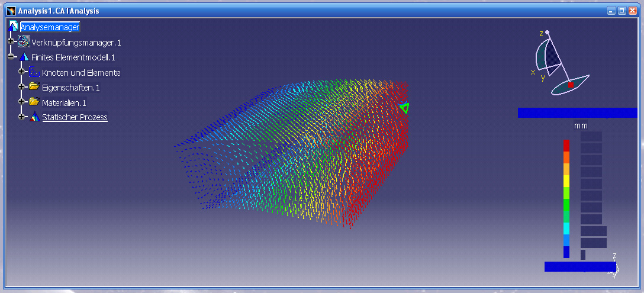Minimize the Analysis1.CATAnalysis window

(612, 11)
